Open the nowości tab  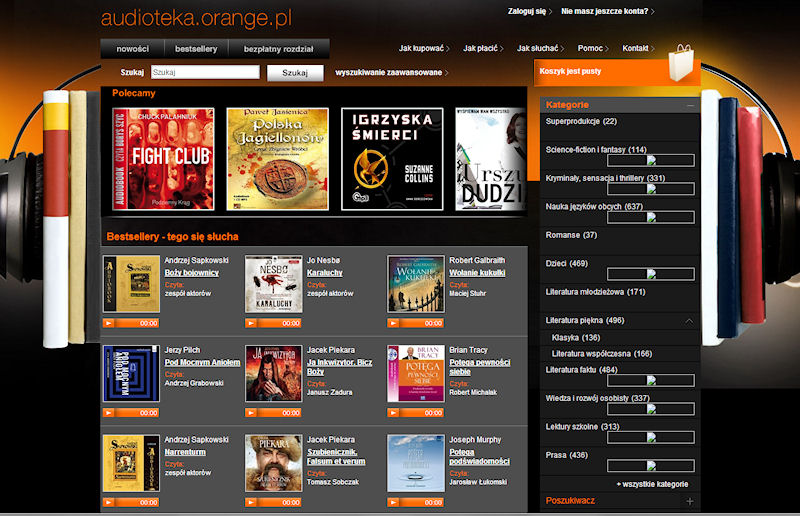tap(133, 49)
